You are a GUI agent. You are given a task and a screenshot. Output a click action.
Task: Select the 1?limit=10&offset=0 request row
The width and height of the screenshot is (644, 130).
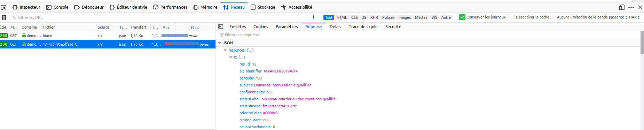click(108, 44)
